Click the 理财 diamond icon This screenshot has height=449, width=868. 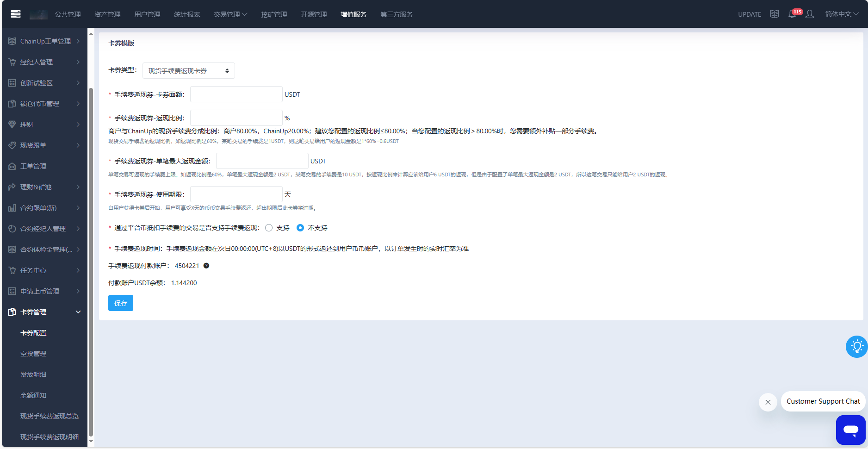point(12,125)
